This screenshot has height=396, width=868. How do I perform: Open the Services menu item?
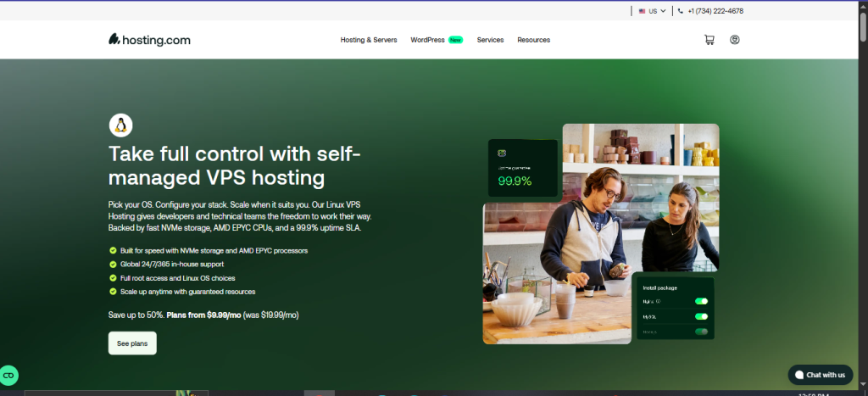tap(491, 40)
